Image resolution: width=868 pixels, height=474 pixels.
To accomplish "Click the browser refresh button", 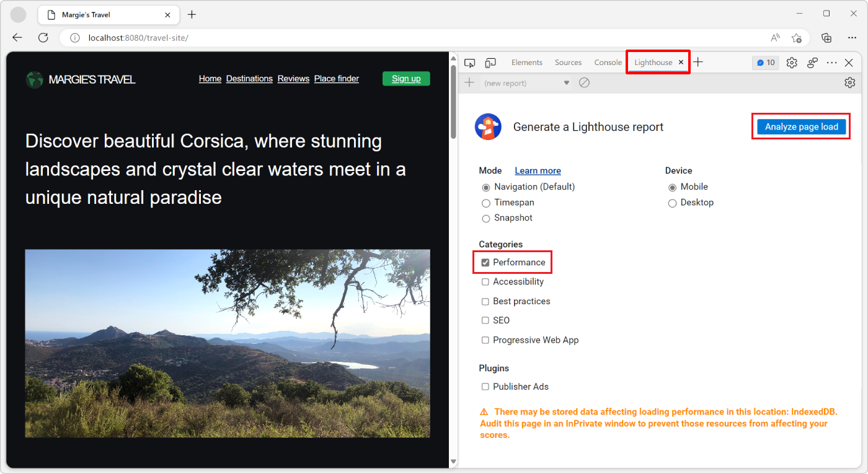I will click(43, 37).
